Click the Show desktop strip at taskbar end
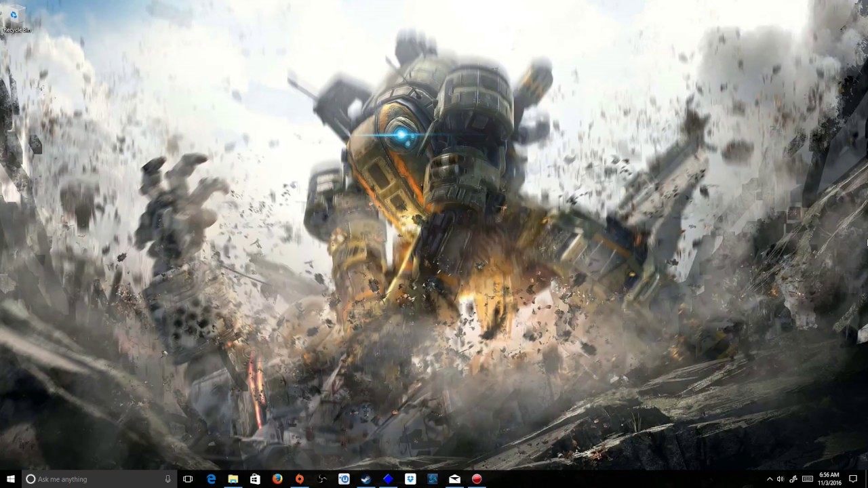The image size is (868, 488). coord(866,479)
